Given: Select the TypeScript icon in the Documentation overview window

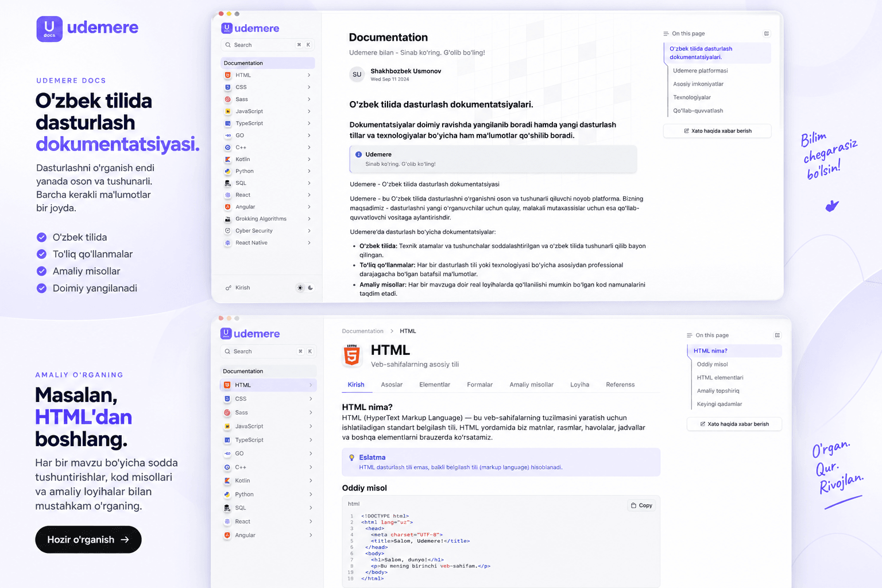Looking at the screenshot, I should (228, 123).
